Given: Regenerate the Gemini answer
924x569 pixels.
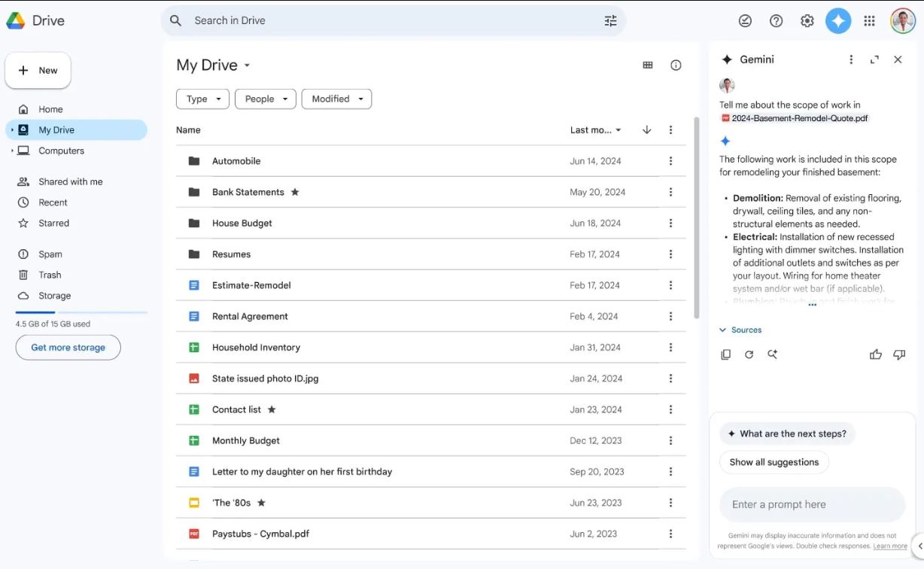Looking at the screenshot, I should 749,354.
